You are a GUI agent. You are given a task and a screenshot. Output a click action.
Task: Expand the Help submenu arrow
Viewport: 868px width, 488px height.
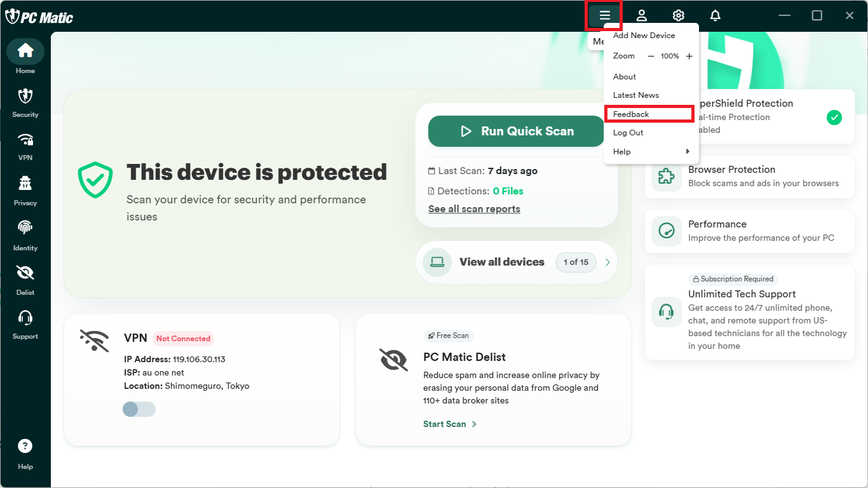pyautogui.click(x=688, y=151)
